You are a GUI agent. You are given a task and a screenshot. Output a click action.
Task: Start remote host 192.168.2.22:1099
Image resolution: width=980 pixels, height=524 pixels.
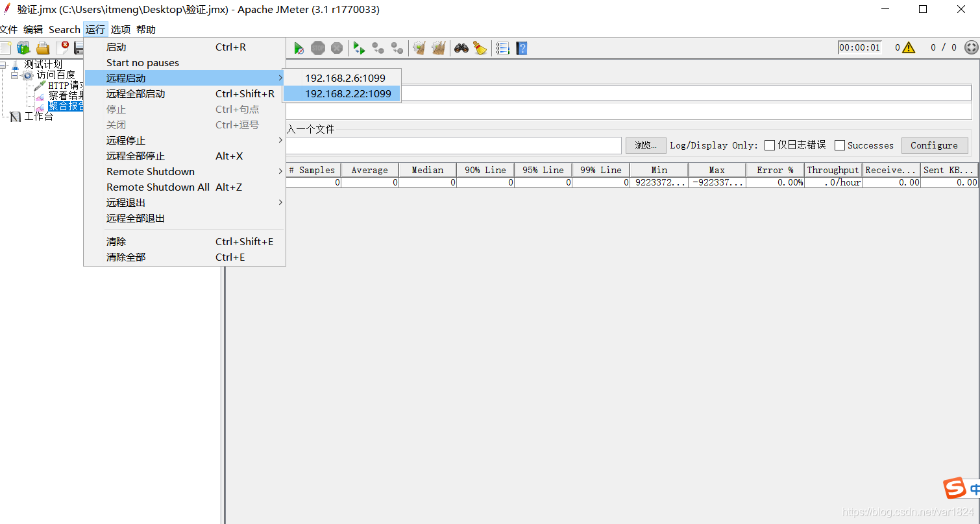342,93
